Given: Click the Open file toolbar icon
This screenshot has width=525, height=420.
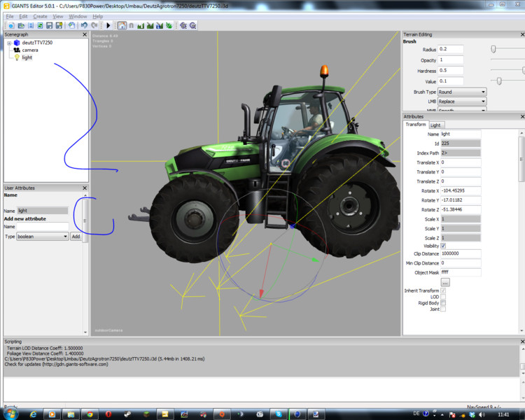Looking at the screenshot, I should (21, 25).
